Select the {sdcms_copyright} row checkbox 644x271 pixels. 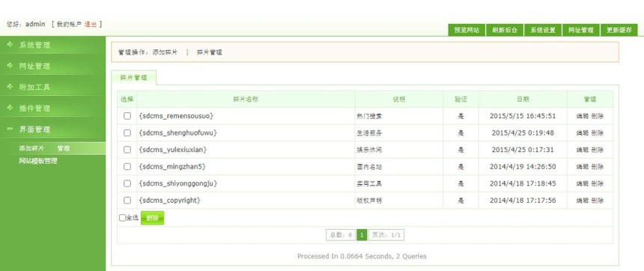pyautogui.click(x=127, y=201)
